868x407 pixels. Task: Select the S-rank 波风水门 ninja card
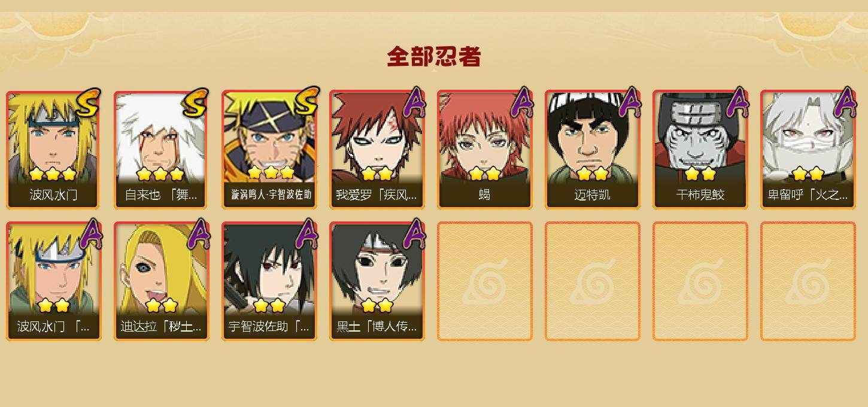[53, 150]
